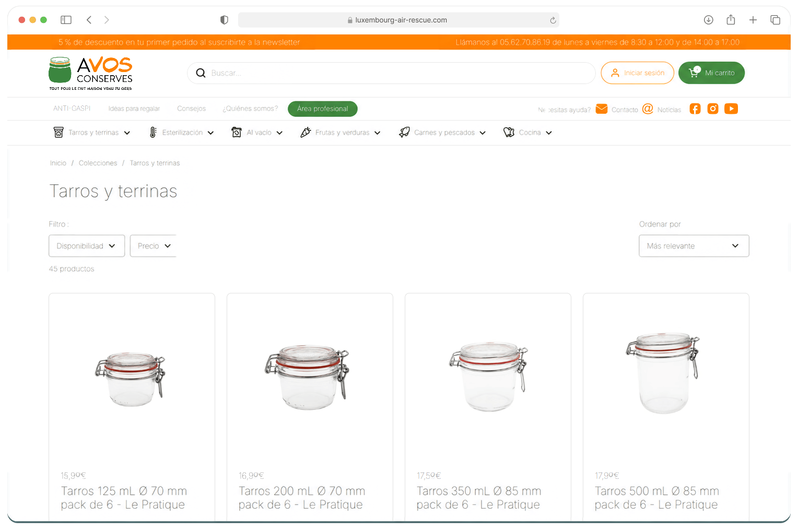The height and width of the screenshot is (532, 798).
Task: Open the Más relevante sort dropdown
Action: tap(694, 246)
